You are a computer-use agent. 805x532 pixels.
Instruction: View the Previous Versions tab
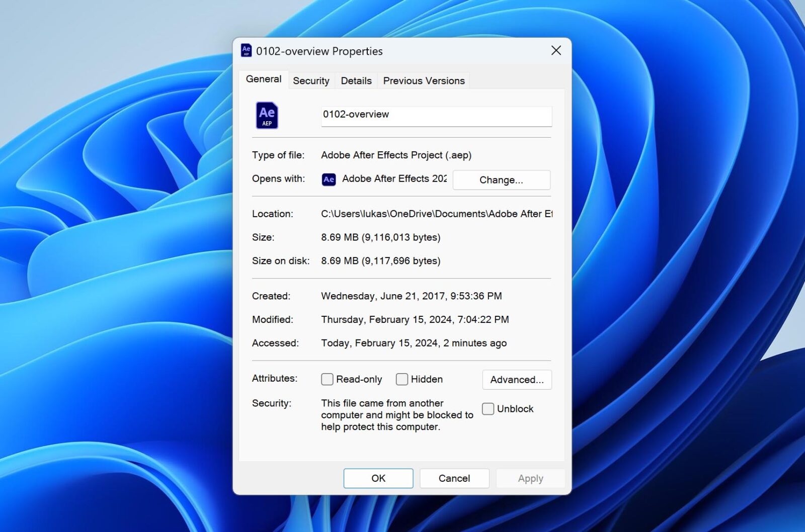pos(424,80)
